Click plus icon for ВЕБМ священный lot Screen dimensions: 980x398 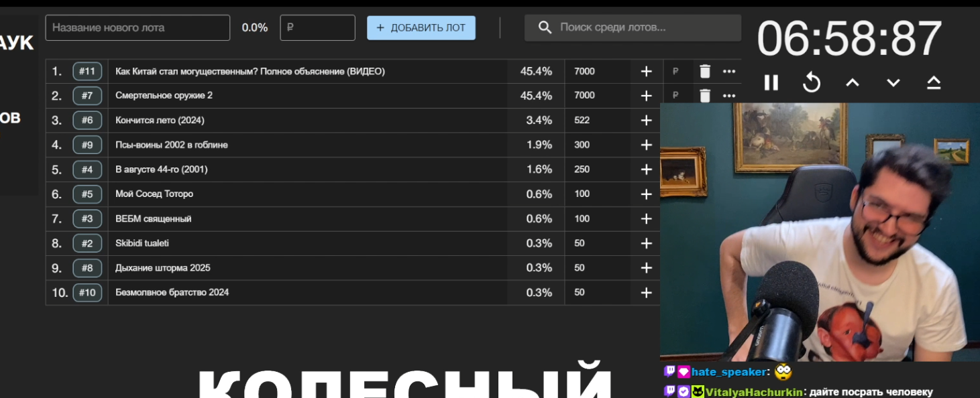click(646, 218)
